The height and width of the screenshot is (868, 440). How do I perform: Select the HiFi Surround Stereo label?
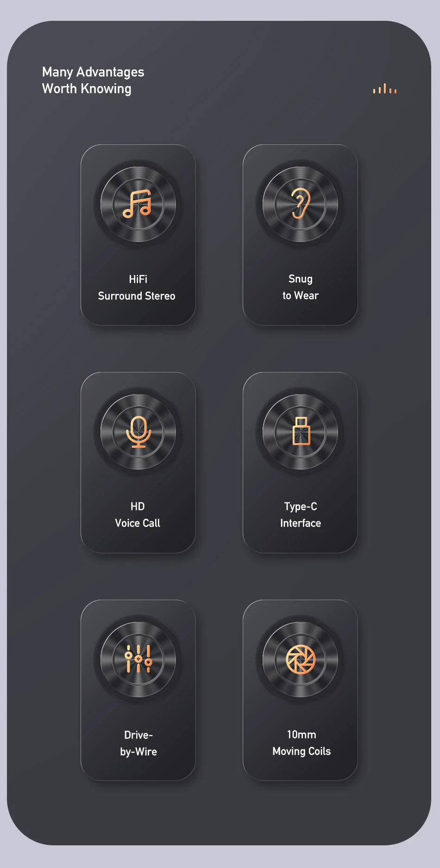[137, 287]
